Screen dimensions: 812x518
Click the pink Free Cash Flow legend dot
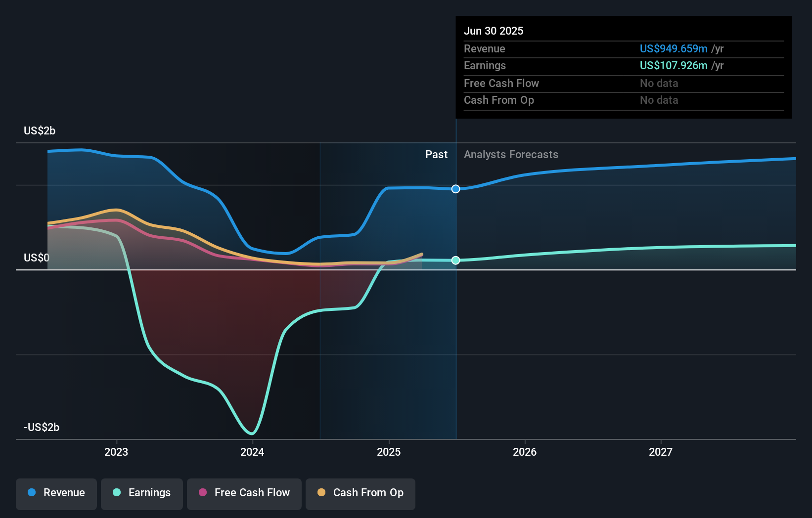click(x=203, y=492)
